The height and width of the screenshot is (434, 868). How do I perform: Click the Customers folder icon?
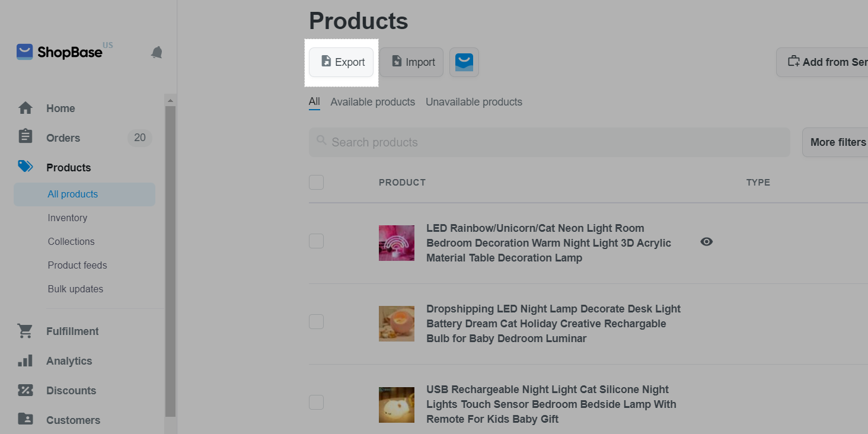pyautogui.click(x=25, y=419)
